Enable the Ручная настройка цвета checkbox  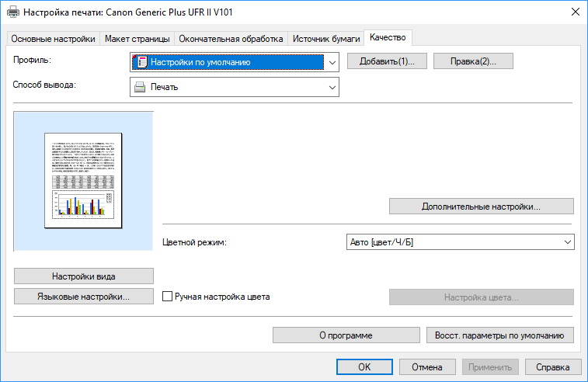tap(167, 297)
